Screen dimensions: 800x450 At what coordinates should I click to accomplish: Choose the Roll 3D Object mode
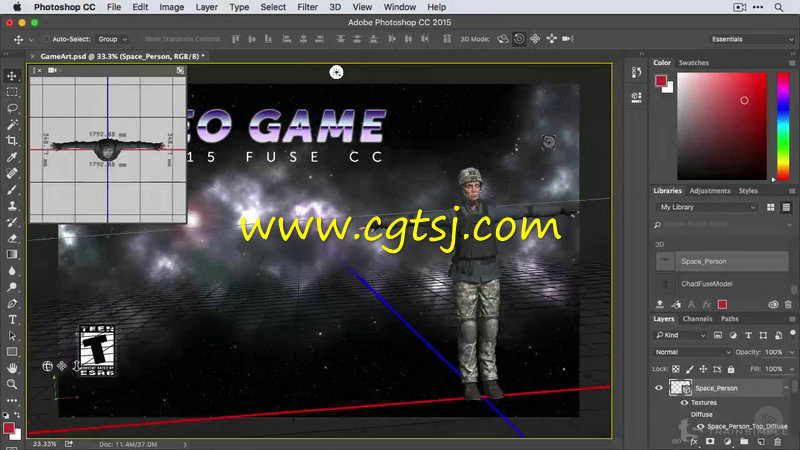click(519, 39)
